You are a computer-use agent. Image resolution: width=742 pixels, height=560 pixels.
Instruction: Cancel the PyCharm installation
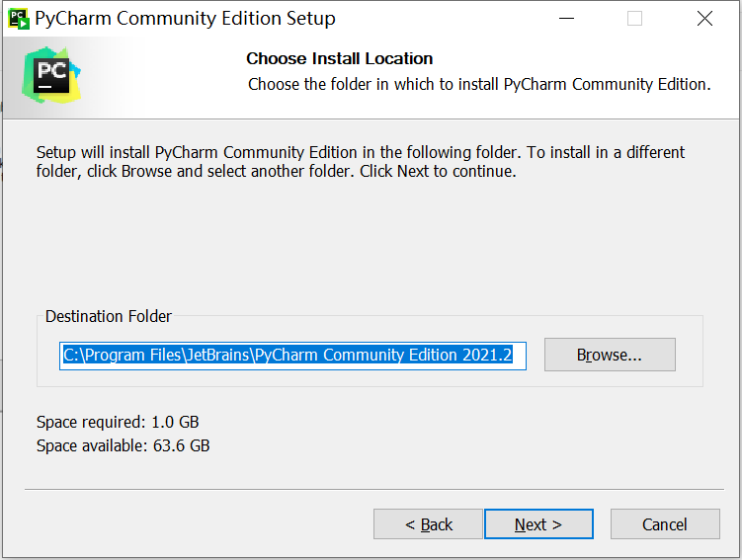665,524
